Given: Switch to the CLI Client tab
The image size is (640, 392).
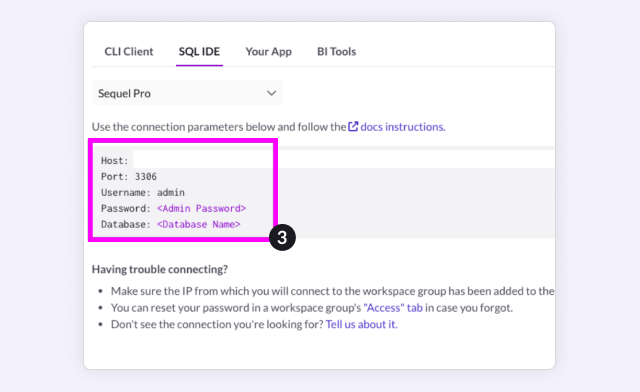Looking at the screenshot, I should click(129, 51).
